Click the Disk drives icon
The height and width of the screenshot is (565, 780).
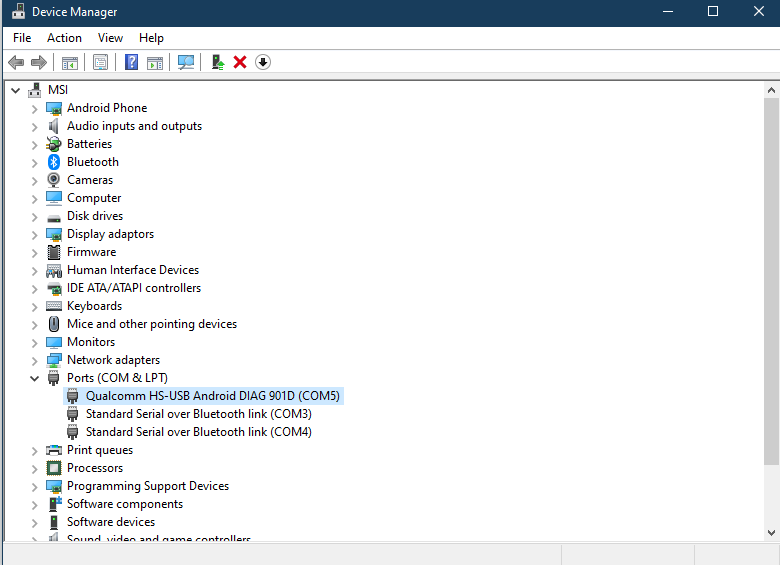click(x=54, y=217)
